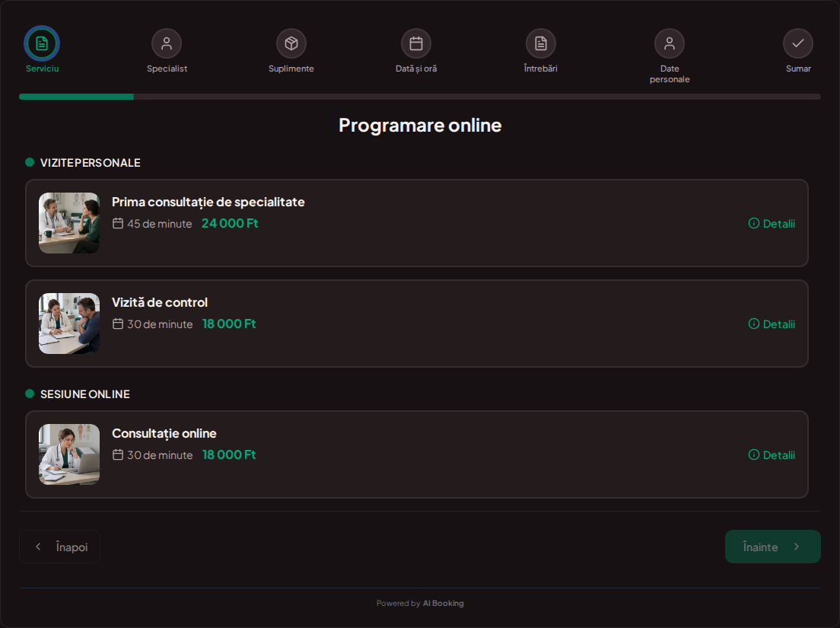Select the Date personale step icon
The image size is (840, 628).
tap(670, 43)
